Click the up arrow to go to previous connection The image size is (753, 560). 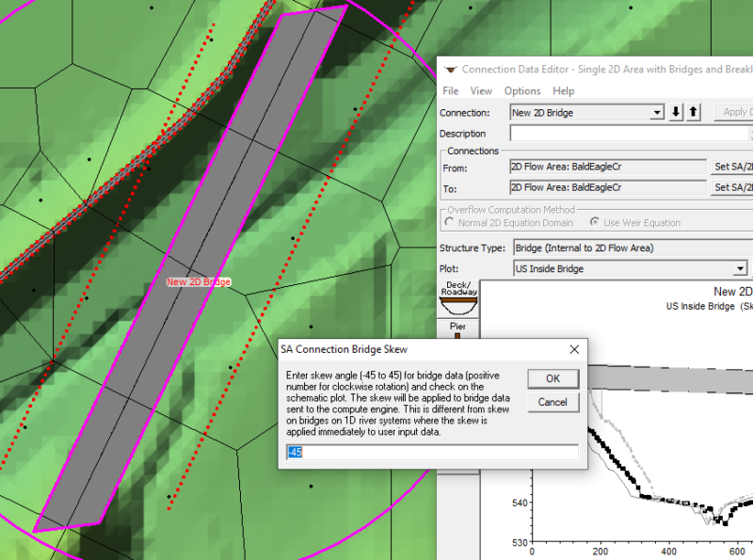[x=694, y=112]
